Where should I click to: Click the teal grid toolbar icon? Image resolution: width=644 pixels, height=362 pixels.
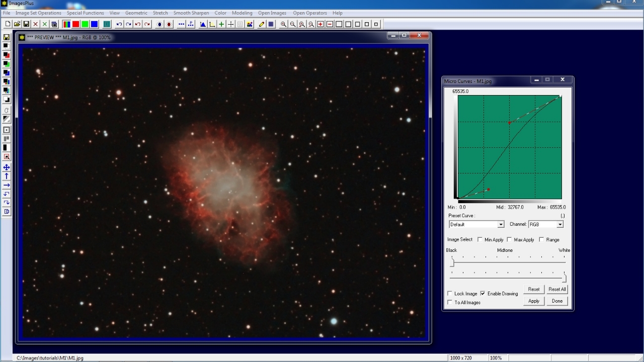[x=107, y=24]
